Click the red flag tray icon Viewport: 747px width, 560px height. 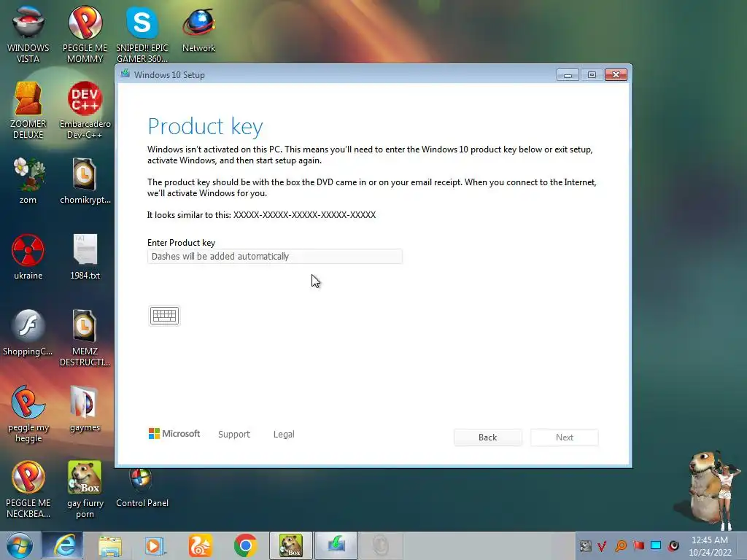638,545
